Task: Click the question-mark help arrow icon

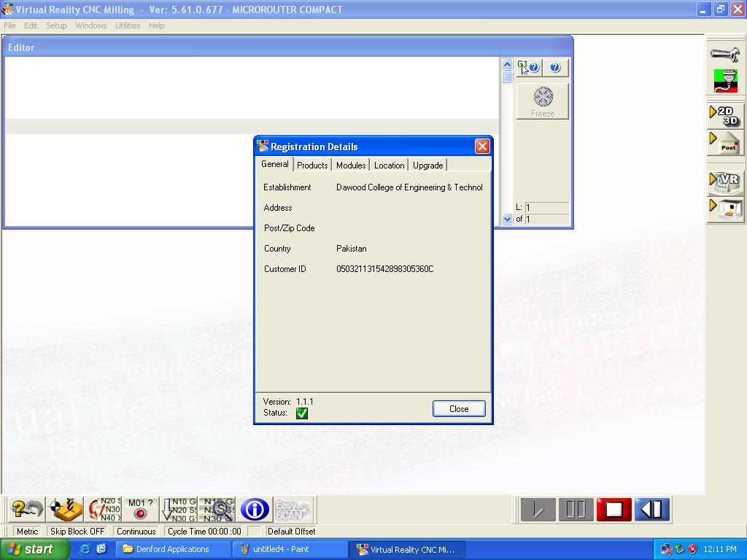Action: point(27,510)
